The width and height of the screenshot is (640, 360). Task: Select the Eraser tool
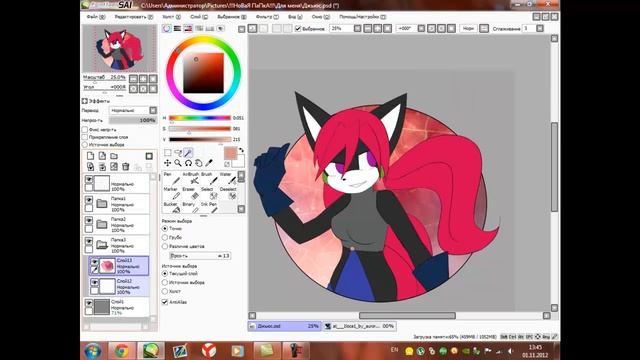pos(190,193)
